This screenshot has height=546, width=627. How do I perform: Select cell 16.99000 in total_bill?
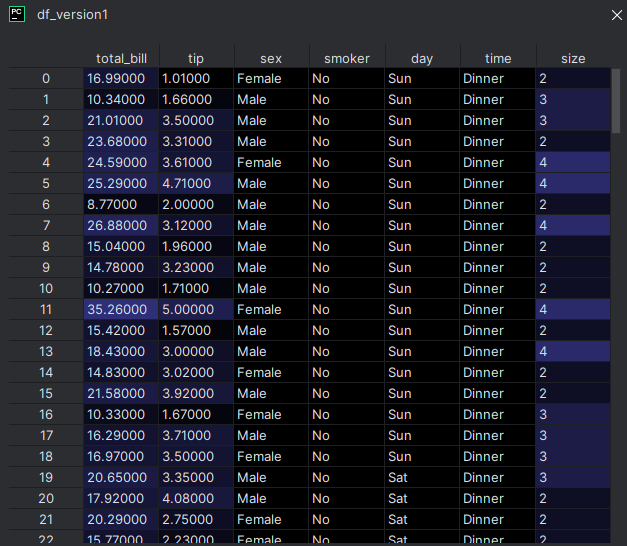point(121,78)
